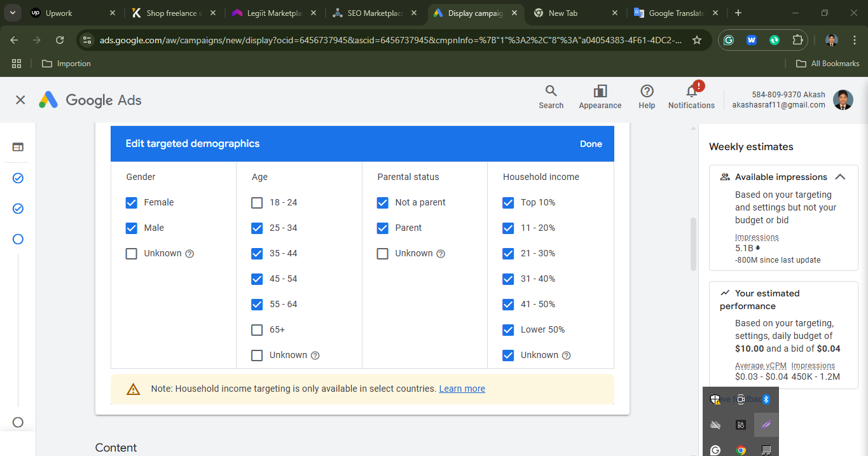868x456 pixels.
Task: Open the Importion bookmarks folder
Action: 66,63
